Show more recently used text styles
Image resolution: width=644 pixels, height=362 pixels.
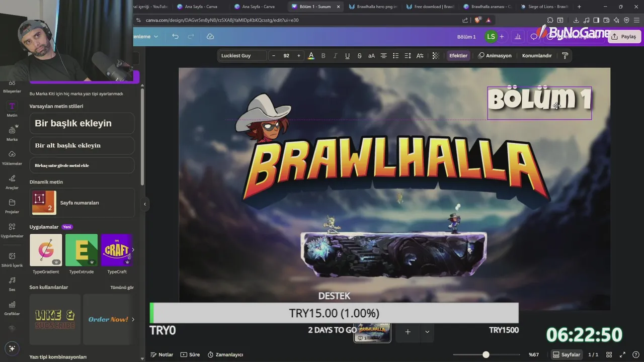133,319
